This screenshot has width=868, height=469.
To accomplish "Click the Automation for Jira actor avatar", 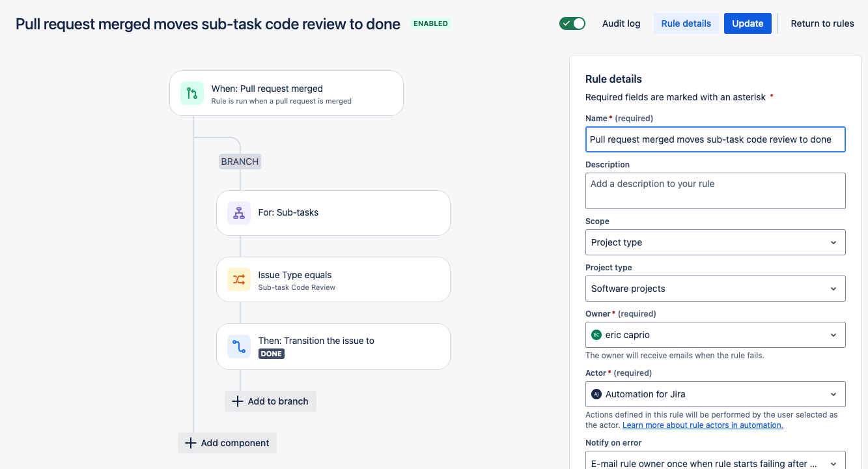I will [596, 394].
